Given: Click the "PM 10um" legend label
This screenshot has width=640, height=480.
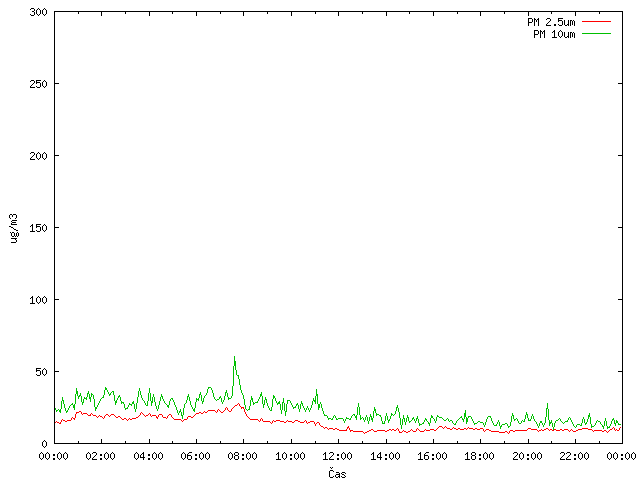Looking at the screenshot, I should coord(554,34).
